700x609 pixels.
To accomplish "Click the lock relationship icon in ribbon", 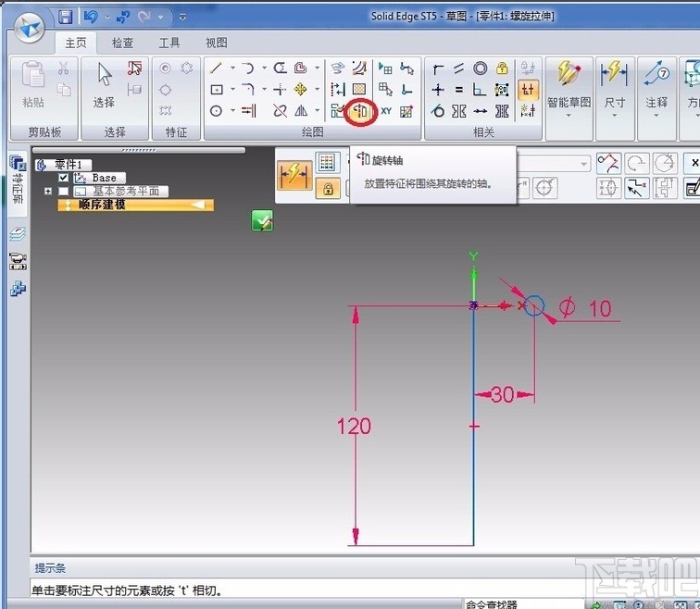I will pos(502,68).
